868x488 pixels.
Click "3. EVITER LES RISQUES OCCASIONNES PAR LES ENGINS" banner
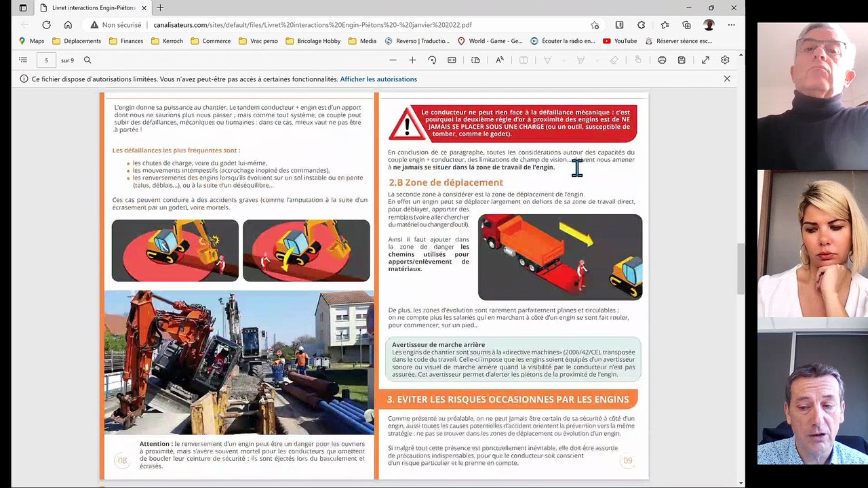pyautogui.click(x=508, y=399)
